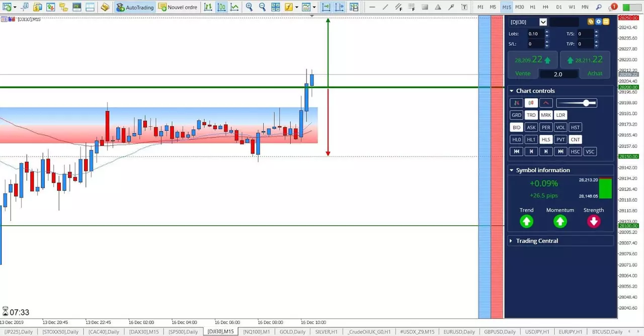
Task: Open the search magnifier
Action: [x=599, y=8]
